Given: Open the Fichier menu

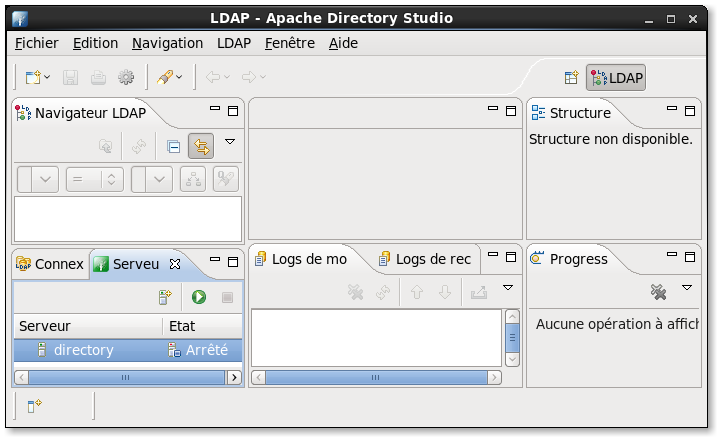Looking at the screenshot, I should click(x=37, y=43).
